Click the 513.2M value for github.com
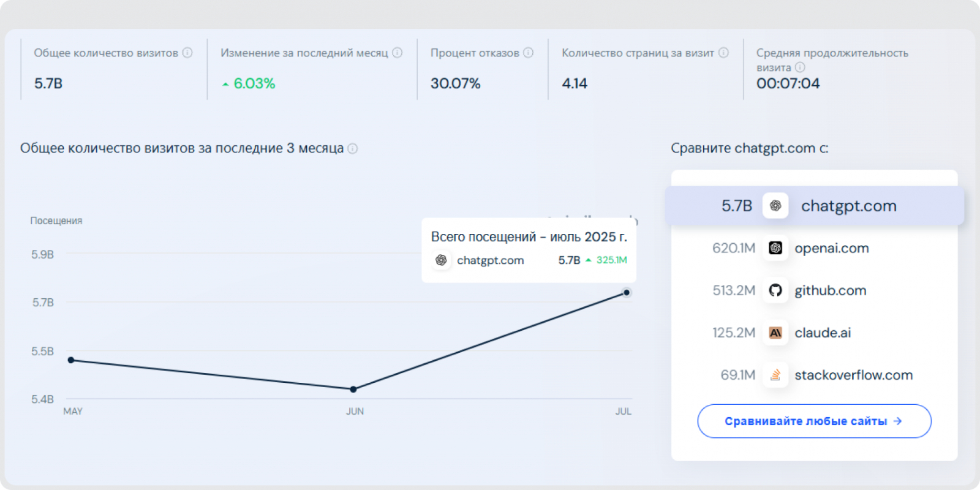This screenshot has width=980, height=490. pos(734,290)
